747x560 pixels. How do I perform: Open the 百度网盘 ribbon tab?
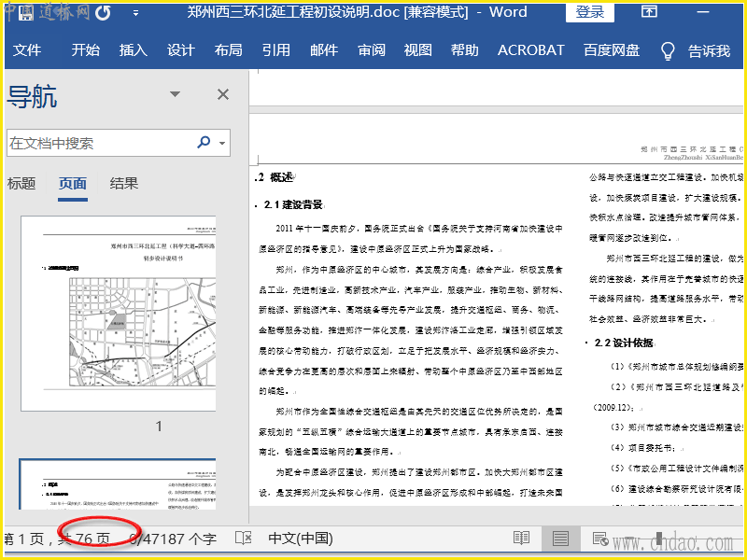(612, 50)
